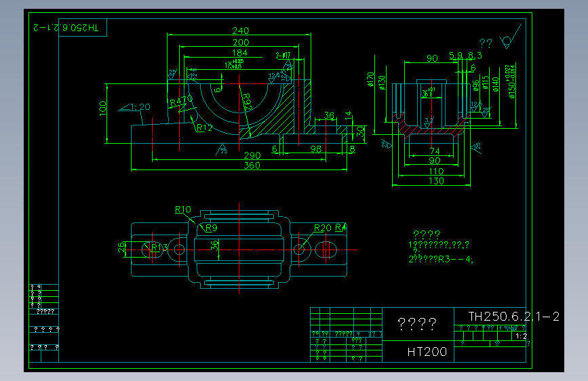Select the surface roughness symbol in the upper right corner
Image resolution: width=588 pixels, height=381 pixels.
[x=510, y=37]
